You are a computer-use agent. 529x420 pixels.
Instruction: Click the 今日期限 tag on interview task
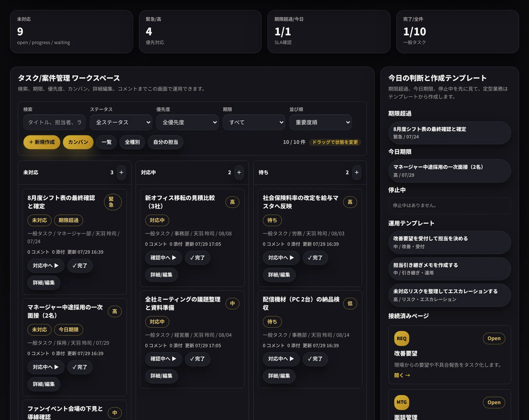coord(68,330)
